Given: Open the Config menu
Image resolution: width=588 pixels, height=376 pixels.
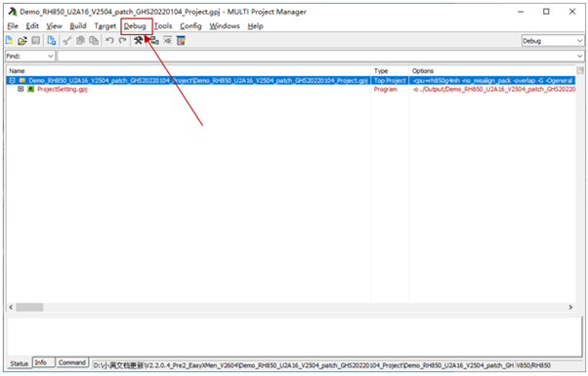Looking at the screenshot, I should (190, 26).
